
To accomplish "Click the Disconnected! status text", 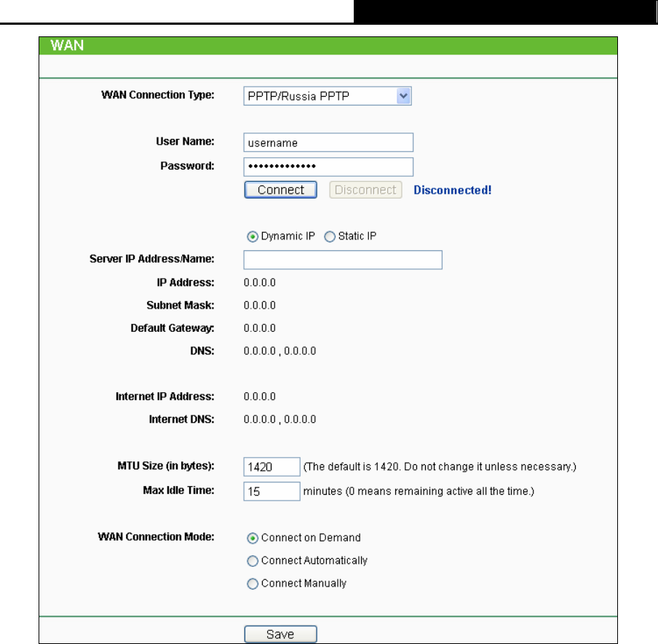I will [x=453, y=190].
